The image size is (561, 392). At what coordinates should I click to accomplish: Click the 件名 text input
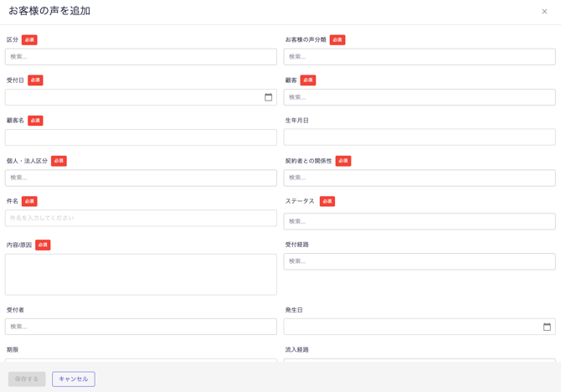141,218
